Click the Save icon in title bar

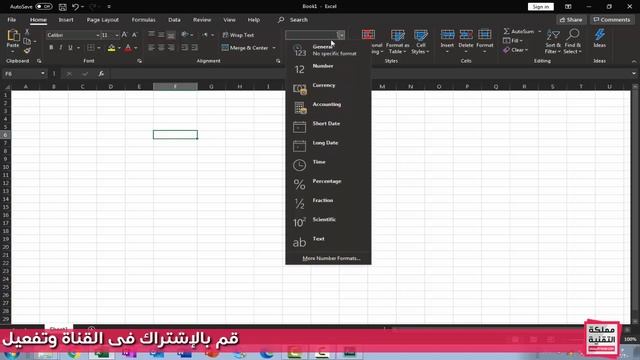[62, 7]
